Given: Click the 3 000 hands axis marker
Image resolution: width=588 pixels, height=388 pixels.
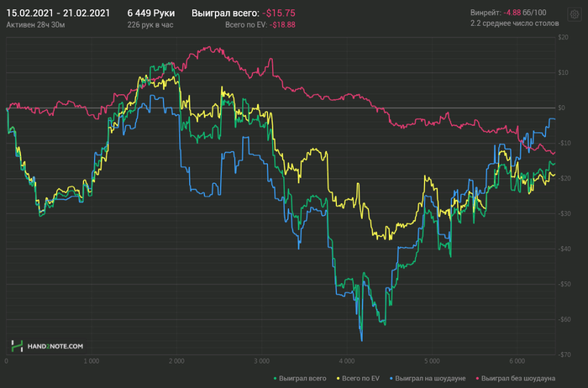Looking at the screenshot, I should pos(261,361).
